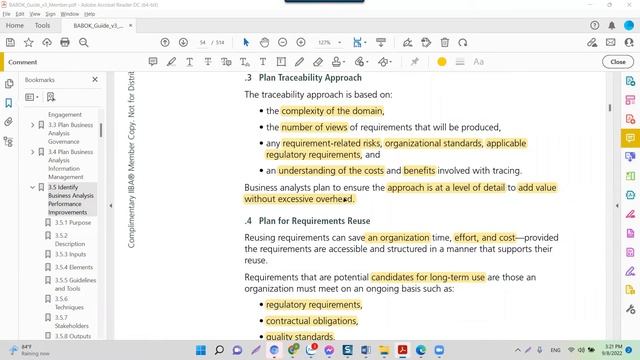640x360 pixels.
Task: Open text properties Aa
Action: coord(478,62)
